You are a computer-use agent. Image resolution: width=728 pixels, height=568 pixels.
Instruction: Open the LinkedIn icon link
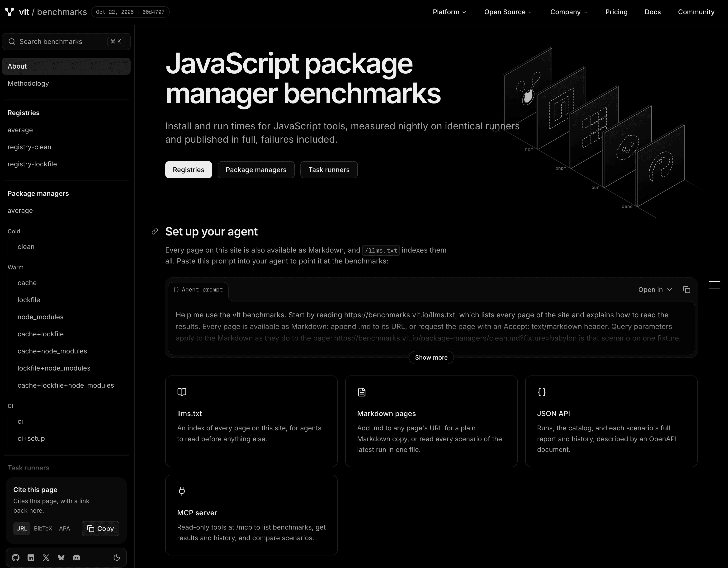pos(31,558)
